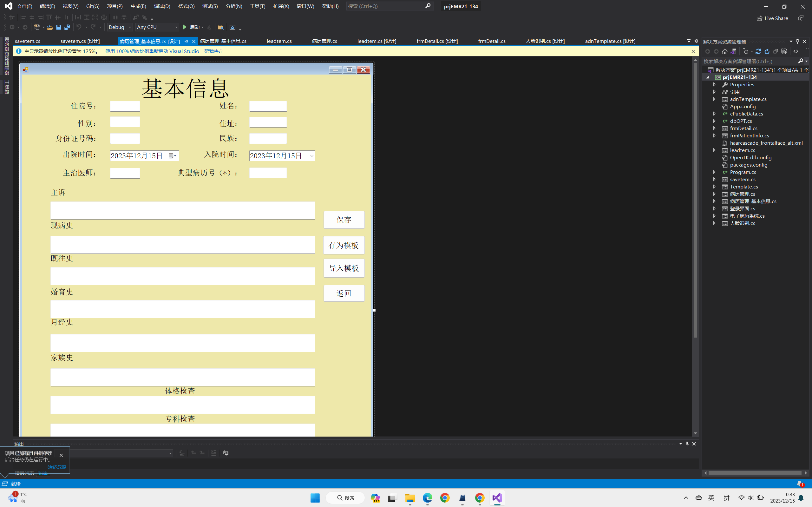Open the 启动 button dropdown arrow
The height and width of the screenshot is (507, 812).
click(x=203, y=27)
